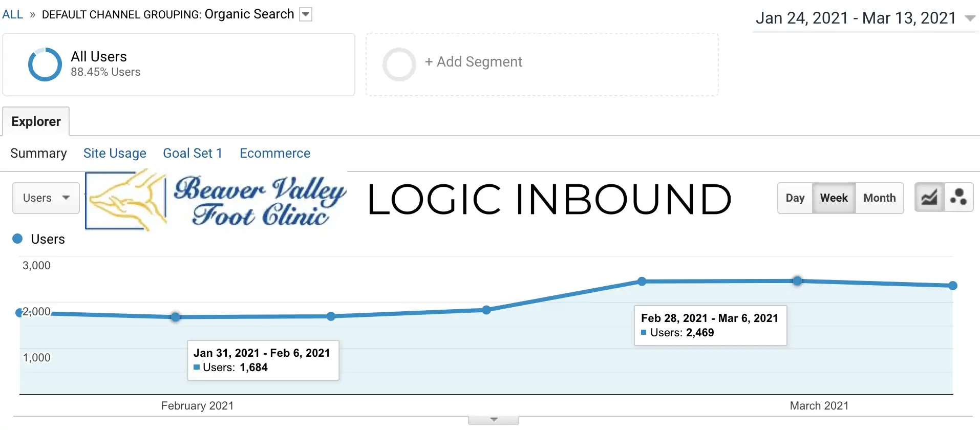Click the empty Add Segment circle icon
Screen dimensions: 980x430
pos(399,64)
